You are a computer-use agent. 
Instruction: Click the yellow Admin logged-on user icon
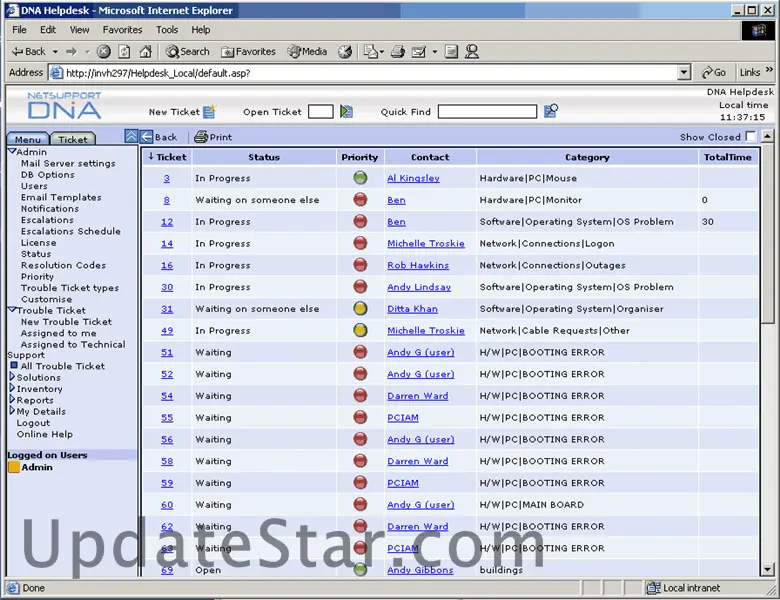pos(14,467)
